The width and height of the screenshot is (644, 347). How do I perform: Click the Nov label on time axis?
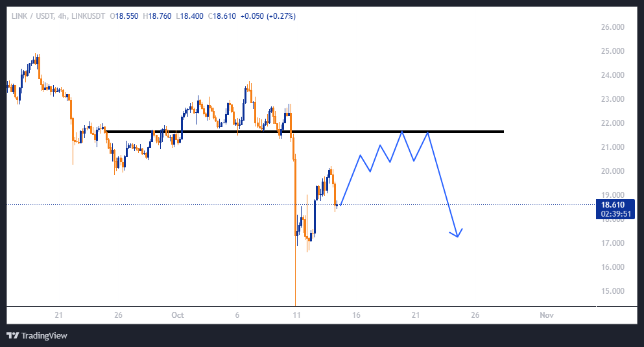point(547,315)
